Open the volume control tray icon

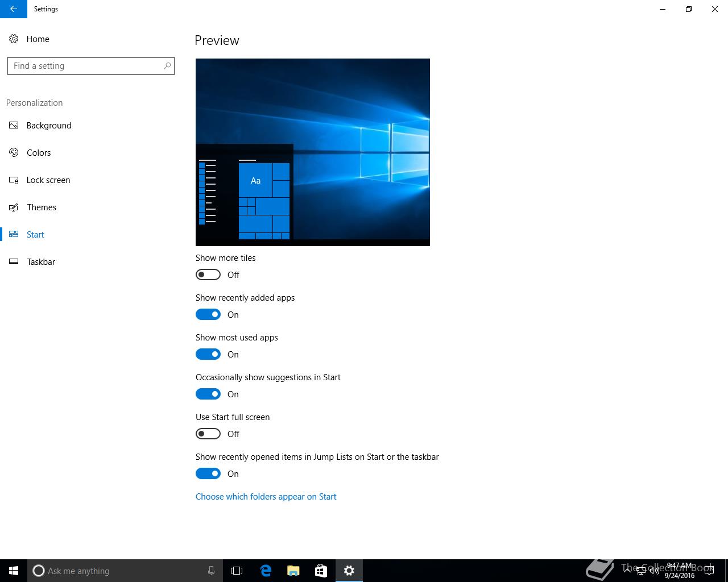pyautogui.click(x=654, y=571)
